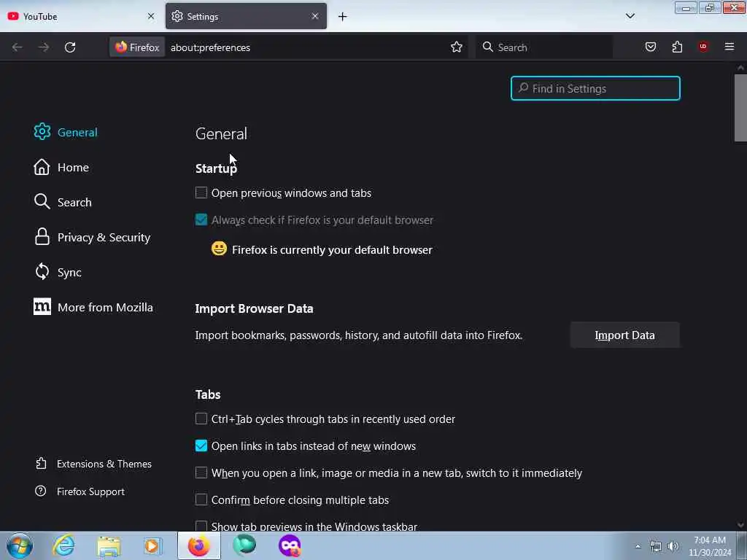The image size is (747, 560).
Task: Open the network tray icon
Action: tap(656, 546)
